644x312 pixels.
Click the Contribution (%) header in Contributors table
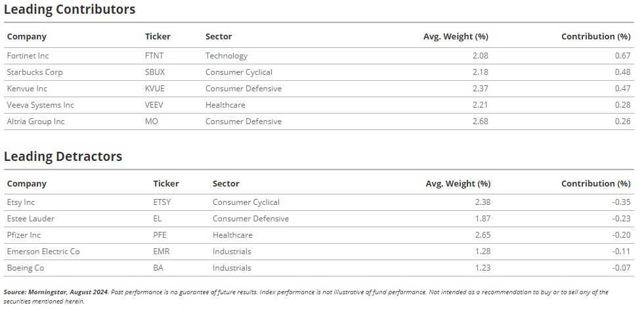[x=595, y=37]
